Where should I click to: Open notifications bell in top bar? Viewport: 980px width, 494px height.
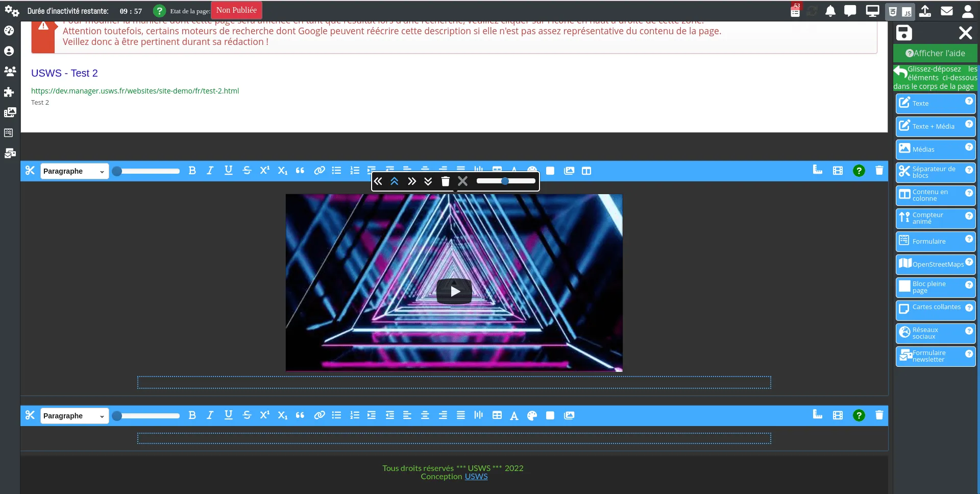pyautogui.click(x=830, y=11)
